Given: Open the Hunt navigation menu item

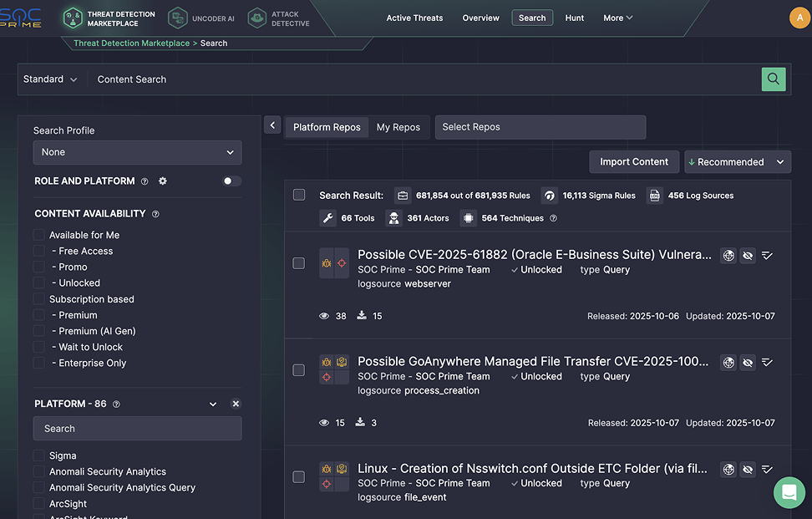Looking at the screenshot, I should [x=574, y=17].
